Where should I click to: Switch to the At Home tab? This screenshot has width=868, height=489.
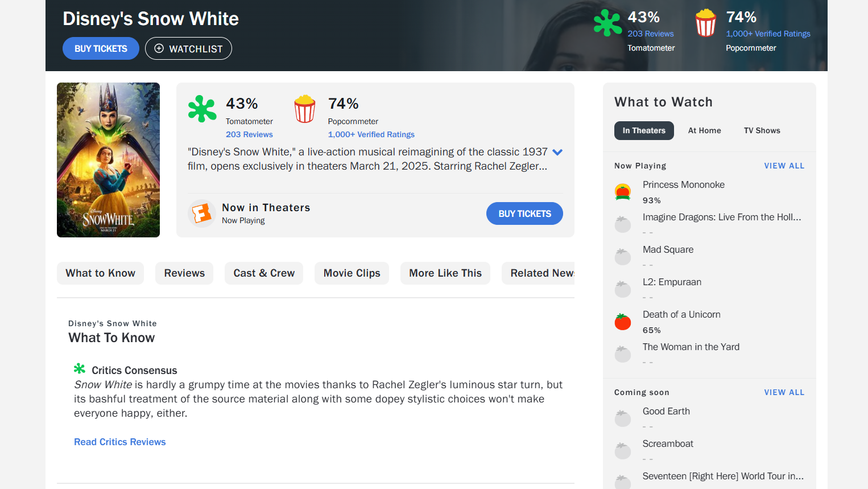click(704, 130)
